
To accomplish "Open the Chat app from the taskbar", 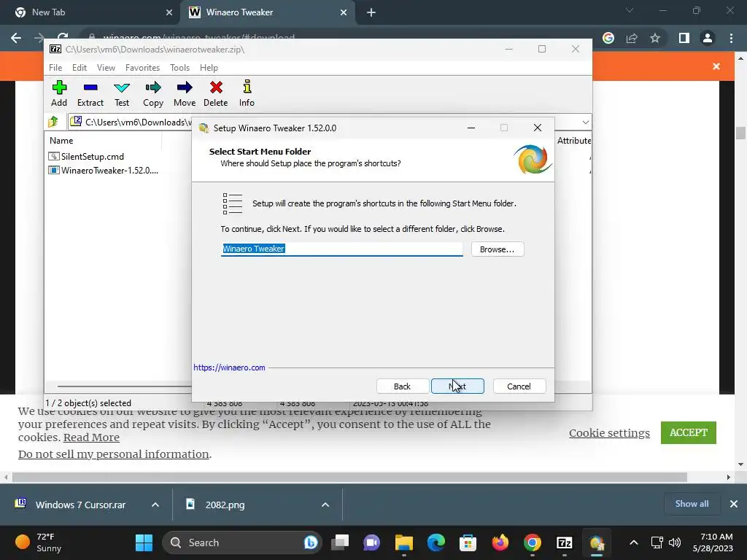I will click(x=371, y=542).
